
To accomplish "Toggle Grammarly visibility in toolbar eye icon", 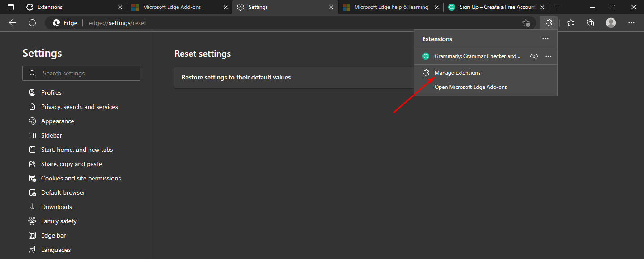I will pos(534,56).
